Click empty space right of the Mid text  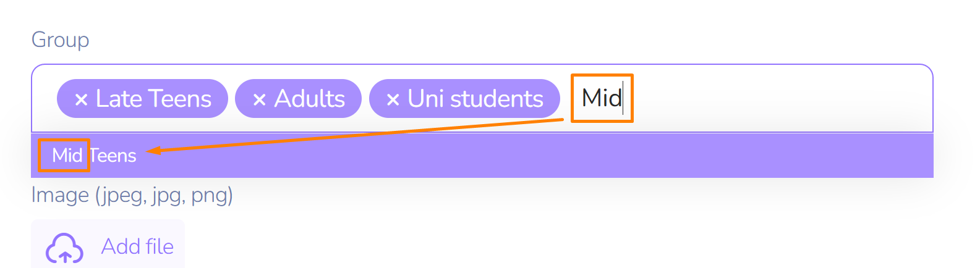point(773,98)
